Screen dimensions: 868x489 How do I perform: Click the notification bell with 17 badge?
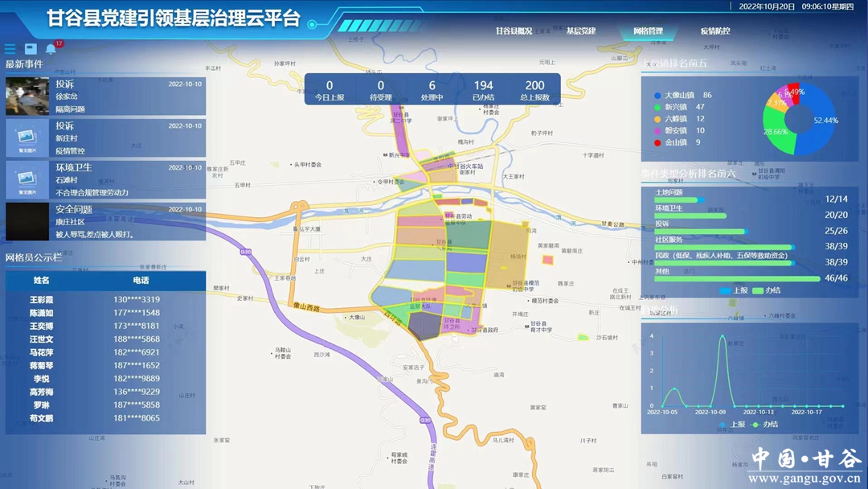point(51,49)
